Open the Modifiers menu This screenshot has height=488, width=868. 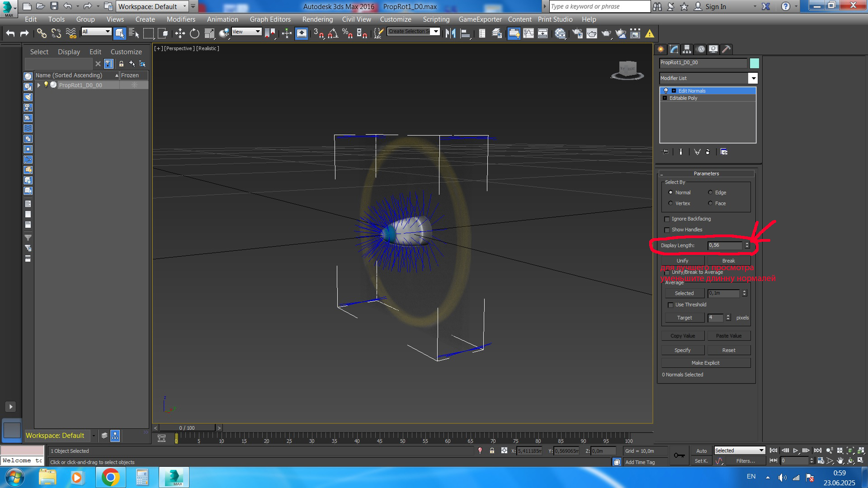pyautogui.click(x=181, y=19)
